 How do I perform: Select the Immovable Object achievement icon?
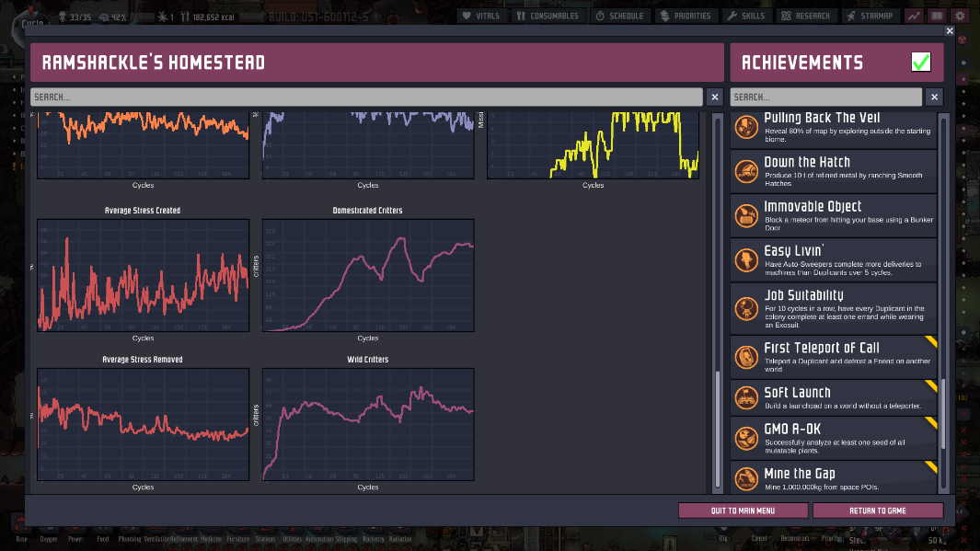tap(746, 215)
